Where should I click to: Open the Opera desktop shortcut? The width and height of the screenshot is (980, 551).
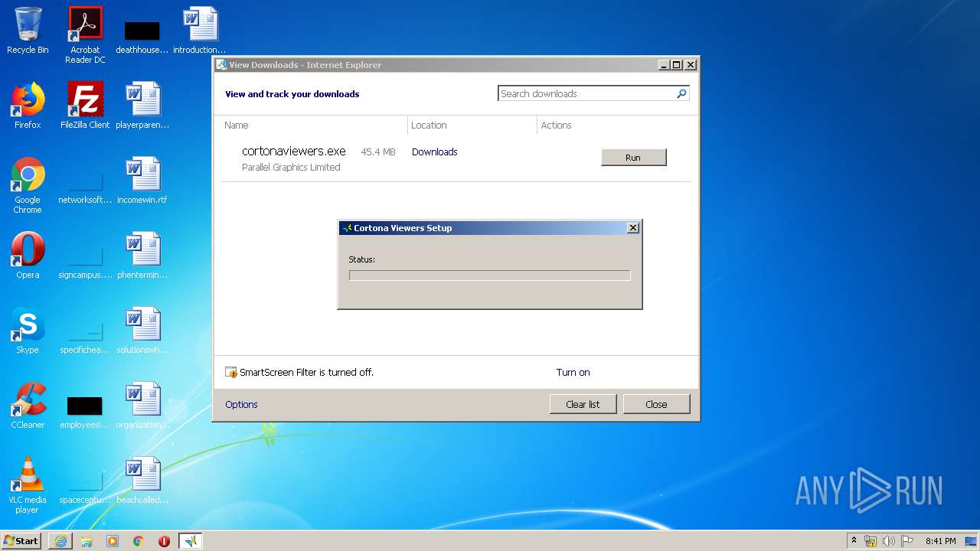point(28,256)
